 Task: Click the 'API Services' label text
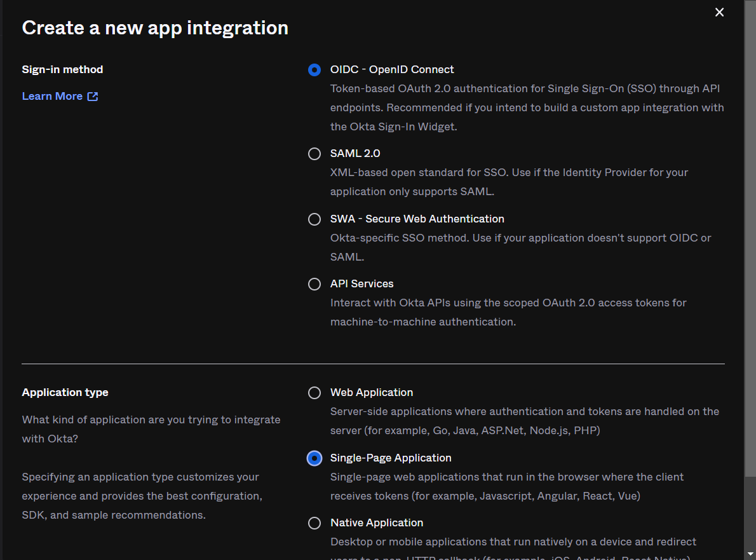pyautogui.click(x=361, y=283)
